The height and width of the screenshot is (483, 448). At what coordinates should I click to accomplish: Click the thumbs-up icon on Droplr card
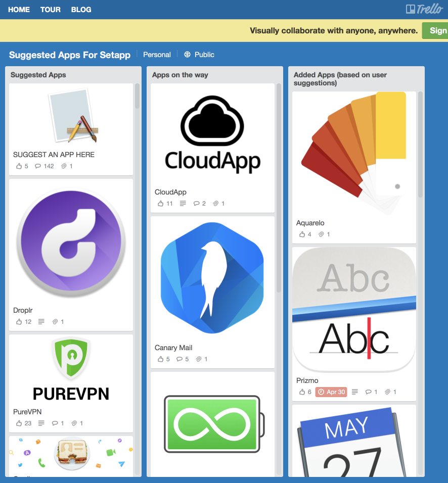(x=20, y=321)
